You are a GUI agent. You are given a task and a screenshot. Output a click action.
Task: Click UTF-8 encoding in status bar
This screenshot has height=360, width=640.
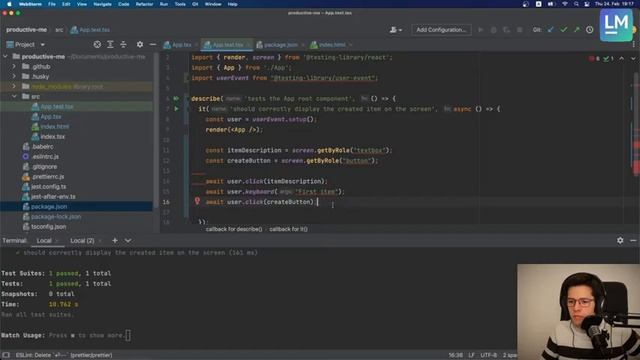pyautogui.click(x=489, y=355)
